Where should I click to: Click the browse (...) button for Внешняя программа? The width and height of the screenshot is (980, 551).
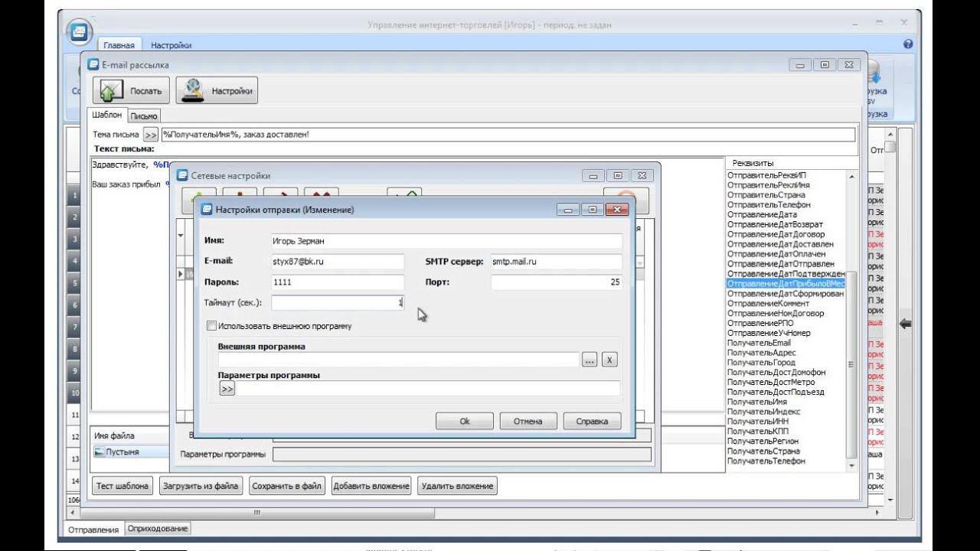(589, 360)
